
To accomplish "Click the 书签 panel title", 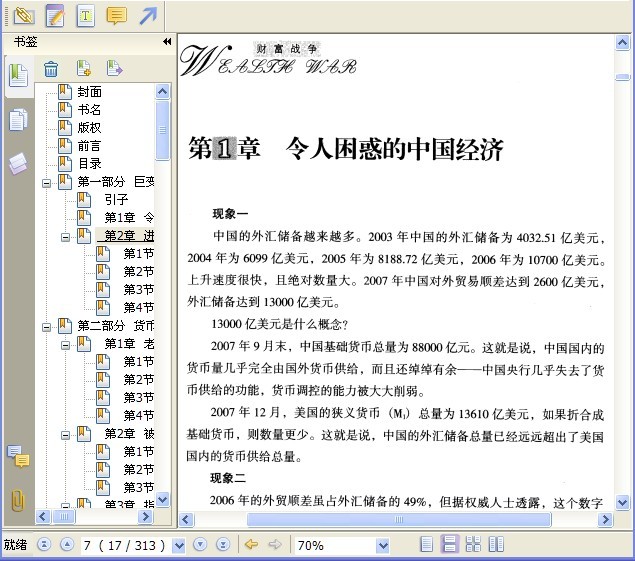I will [x=25, y=41].
